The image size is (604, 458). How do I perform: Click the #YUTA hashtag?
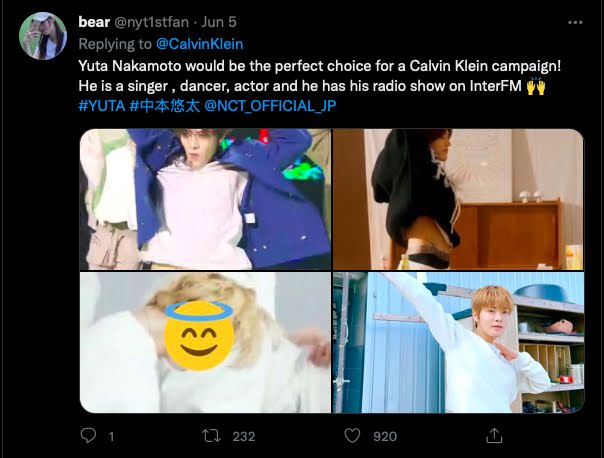tap(101, 105)
